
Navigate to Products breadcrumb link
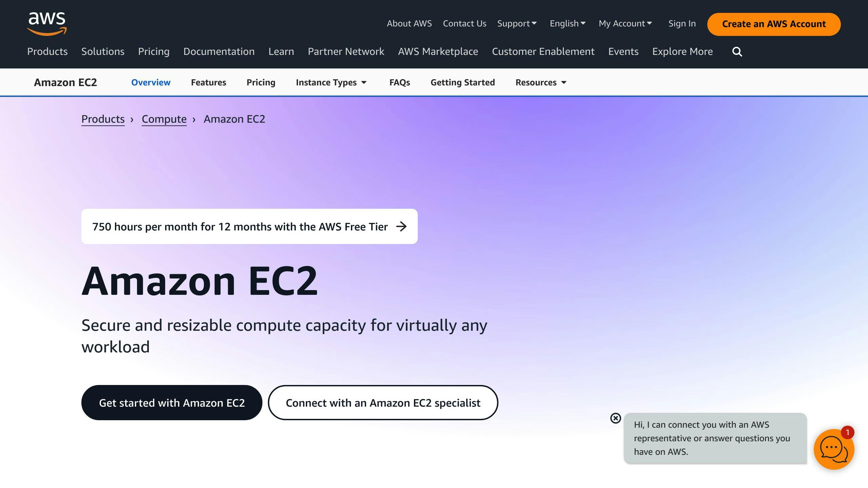coord(103,119)
